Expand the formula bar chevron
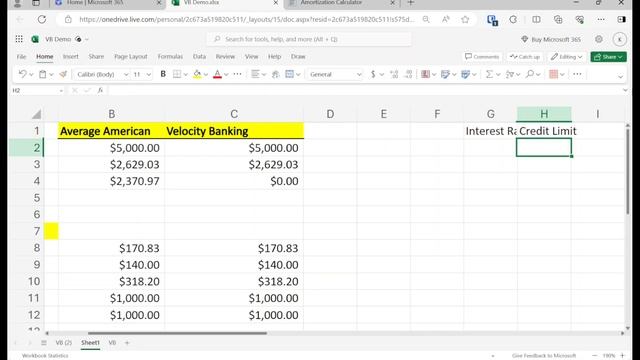This screenshot has height=360, width=640. pyautogui.click(x=625, y=90)
